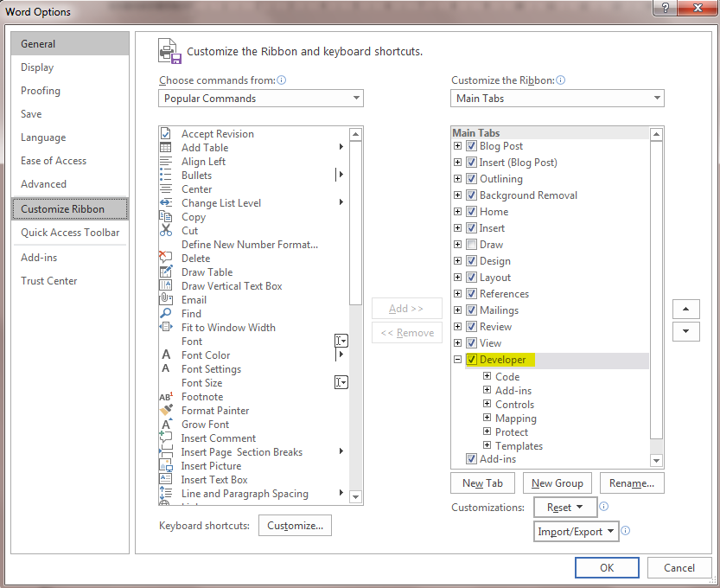Click the Change List Level icon
This screenshot has width=720, height=588.
(x=165, y=202)
